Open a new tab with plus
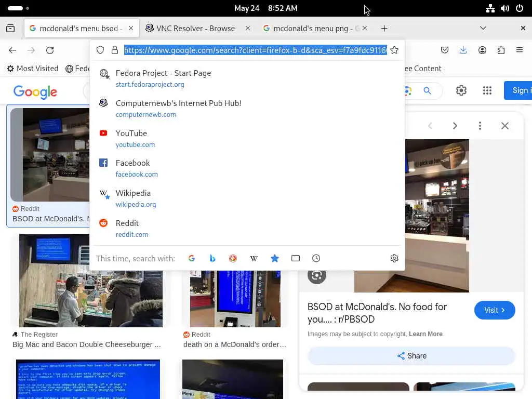Viewport: 532px width, 399px height. tap(384, 29)
